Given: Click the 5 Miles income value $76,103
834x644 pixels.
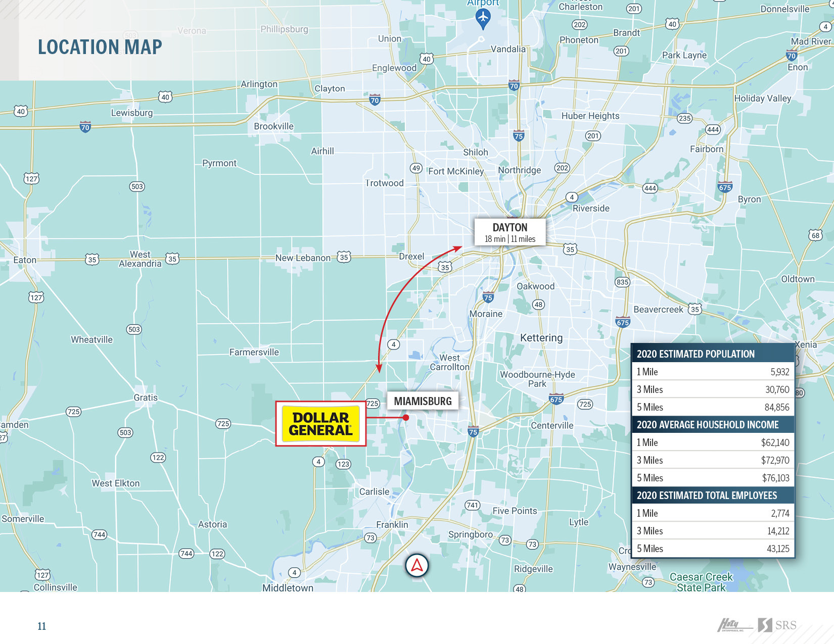Looking at the screenshot, I should click(776, 478).
